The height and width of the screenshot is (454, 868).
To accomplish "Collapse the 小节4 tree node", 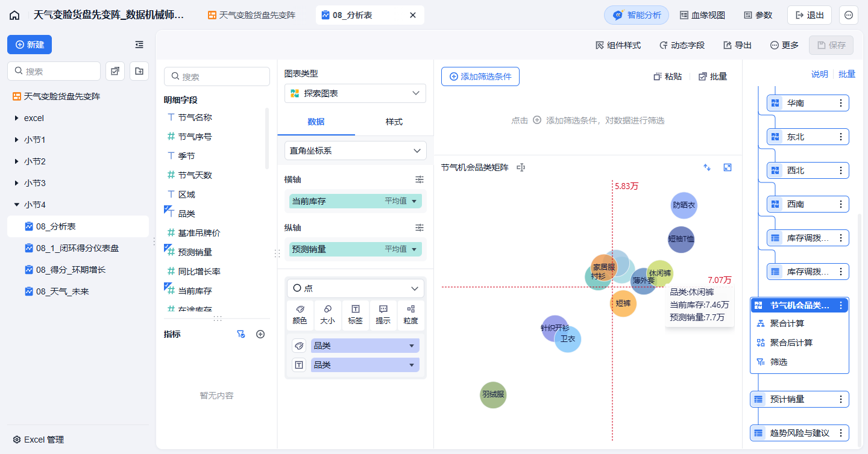I will 16,205.
